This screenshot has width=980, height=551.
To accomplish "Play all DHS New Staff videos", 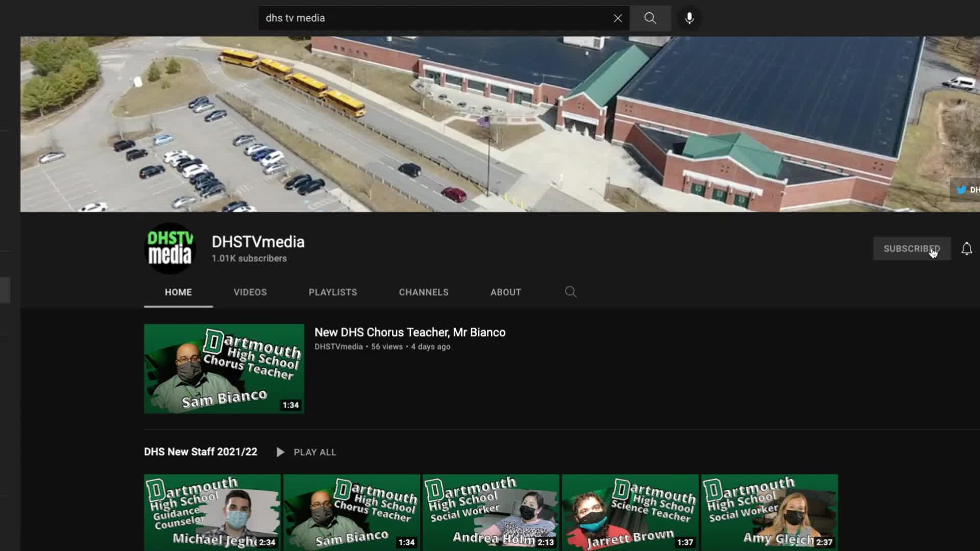I will pos(307,452).
